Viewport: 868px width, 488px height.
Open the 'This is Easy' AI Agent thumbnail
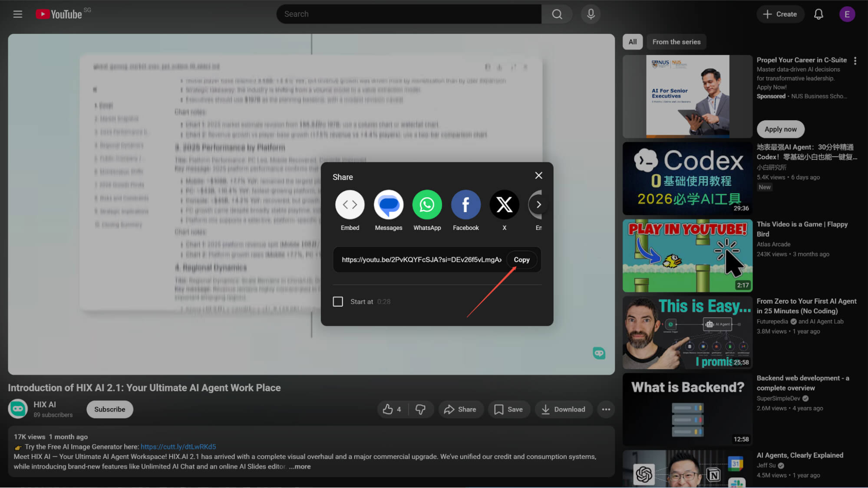click(687, 333)
